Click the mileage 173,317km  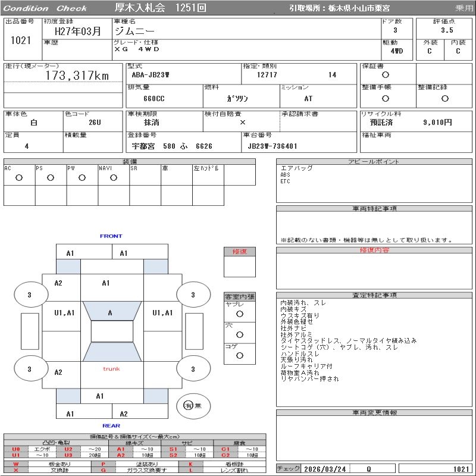pyautogui.click(x=77, y=76)
